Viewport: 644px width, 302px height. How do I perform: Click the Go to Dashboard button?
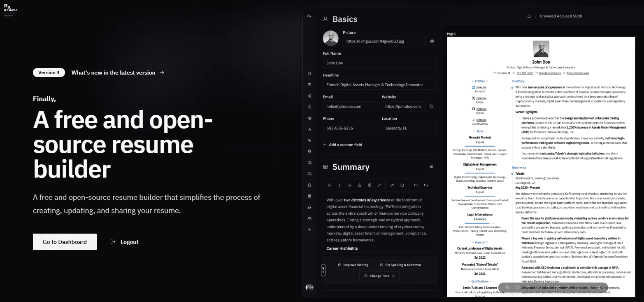(x=64, y=242)
